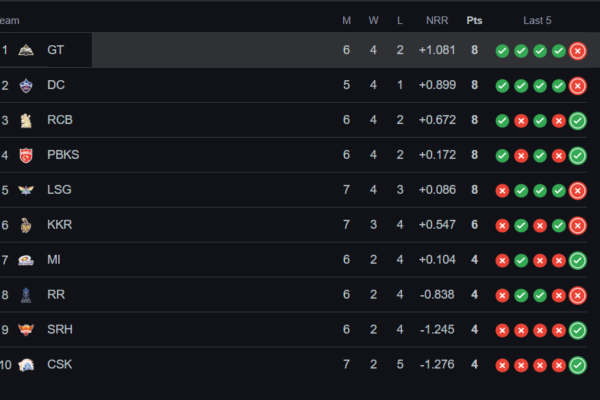Click the Rajasthan Royals team logo
Viewport: 600px width, 400px height.
pos(26,295)
